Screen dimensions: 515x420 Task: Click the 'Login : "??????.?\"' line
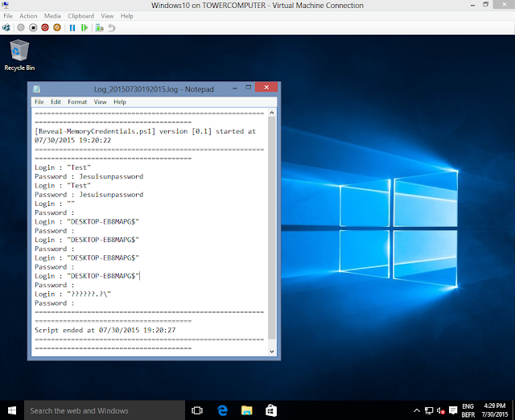point(73,294)
